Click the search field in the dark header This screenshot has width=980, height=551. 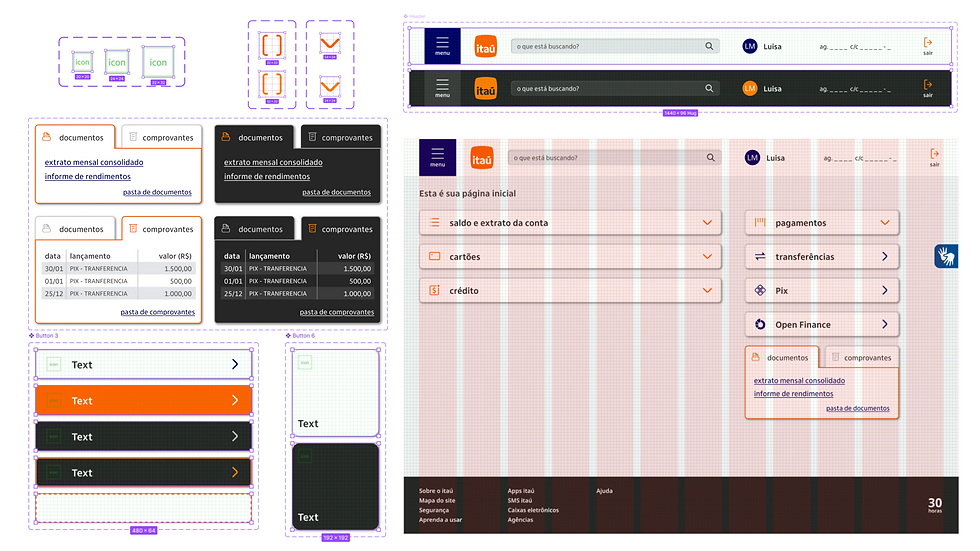pyautogui.click(x=614, y=88)
